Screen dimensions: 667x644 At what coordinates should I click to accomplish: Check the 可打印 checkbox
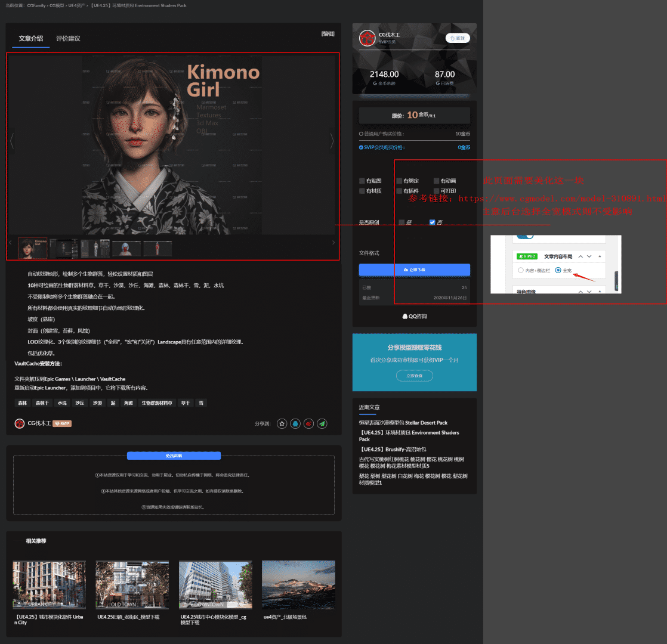[437, 191]
